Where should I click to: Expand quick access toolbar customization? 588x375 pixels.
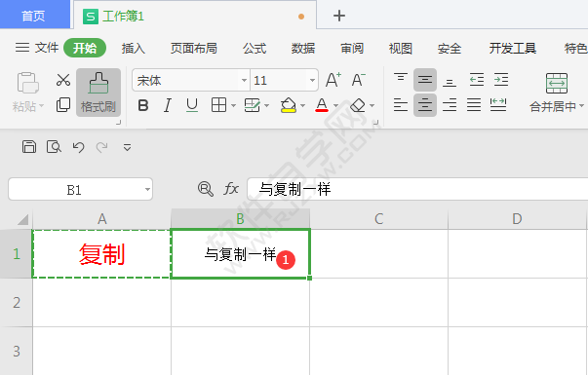pos(127,148)
